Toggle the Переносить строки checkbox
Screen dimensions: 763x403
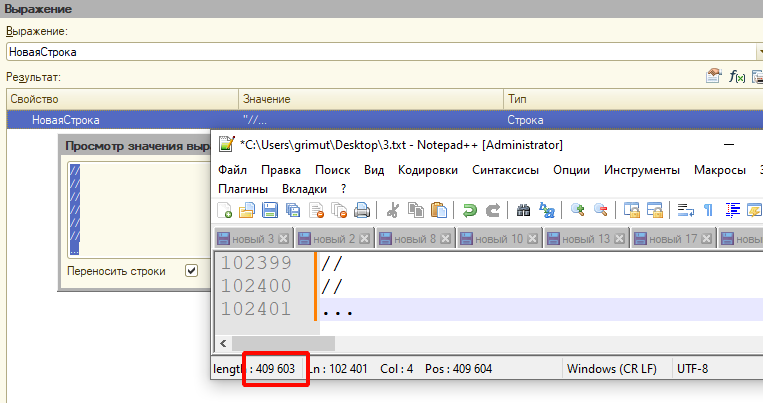click(191, 271)
